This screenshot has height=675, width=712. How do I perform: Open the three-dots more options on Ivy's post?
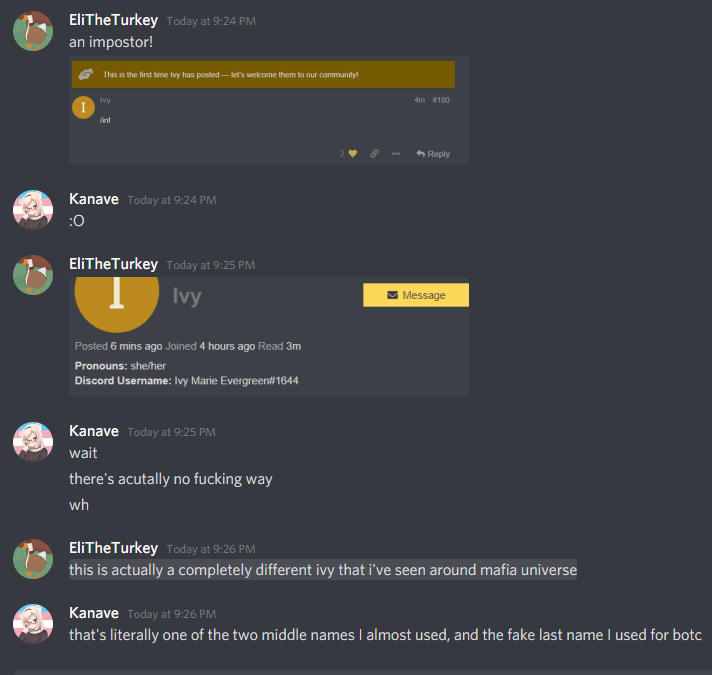coord(396,154)
